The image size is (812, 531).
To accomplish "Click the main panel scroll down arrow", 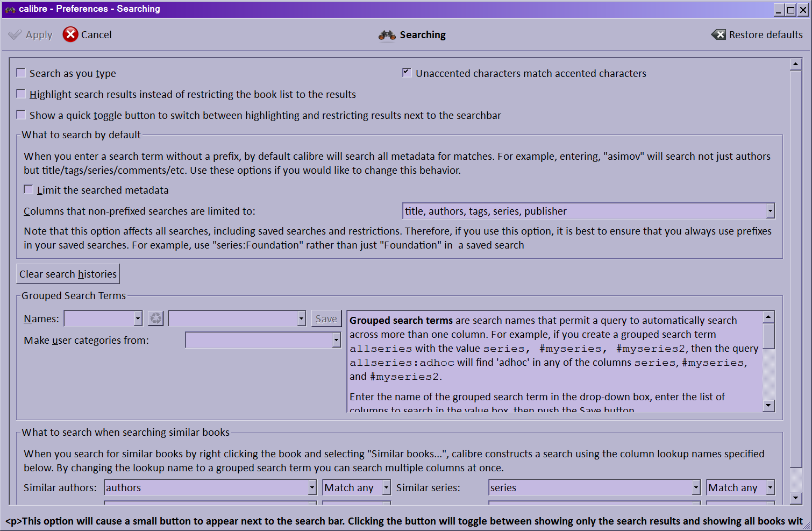I will point(796,498).
